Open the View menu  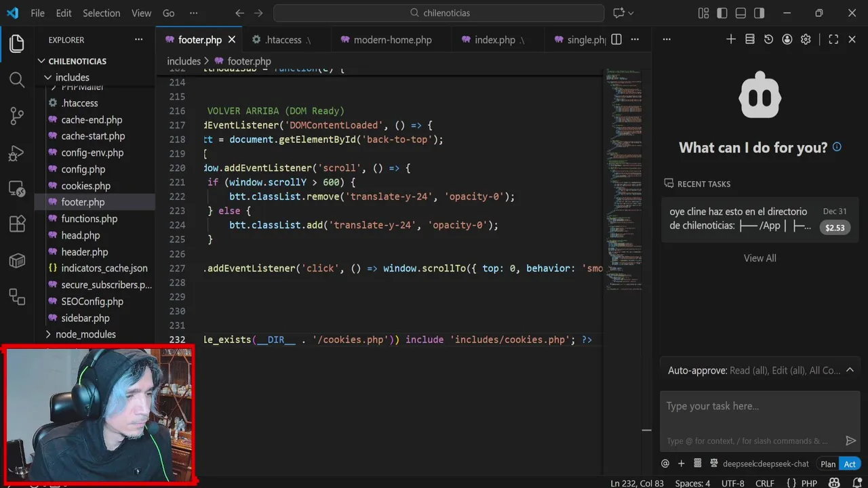point(142,13)
